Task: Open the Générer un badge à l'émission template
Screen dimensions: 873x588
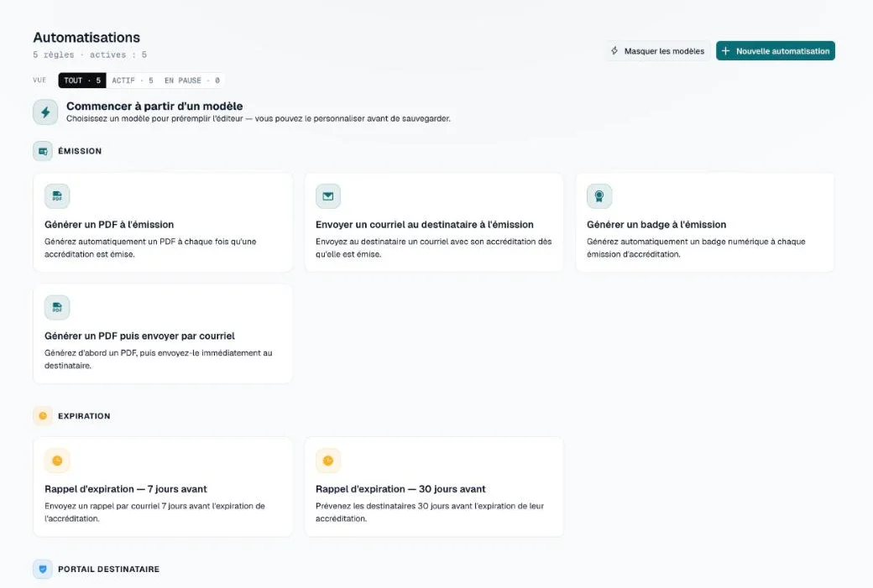Action: [x=705, y=222]
